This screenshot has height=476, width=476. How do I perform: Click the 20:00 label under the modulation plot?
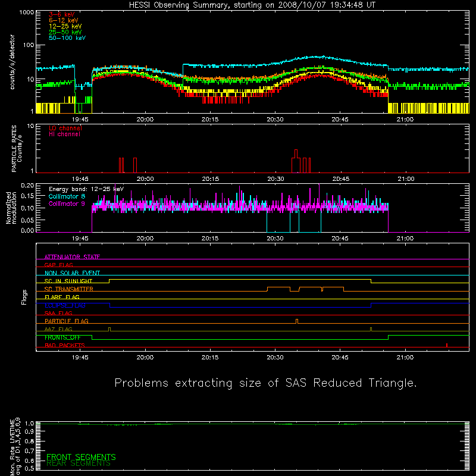pyautogui.click(x=145, y=239)
